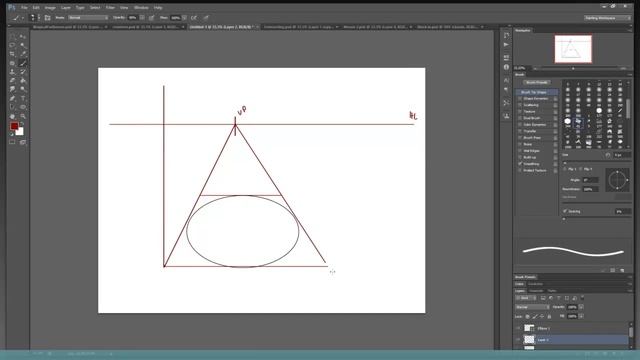Select the Eraser tool
The image size is (640, 360).
point(12,81)
